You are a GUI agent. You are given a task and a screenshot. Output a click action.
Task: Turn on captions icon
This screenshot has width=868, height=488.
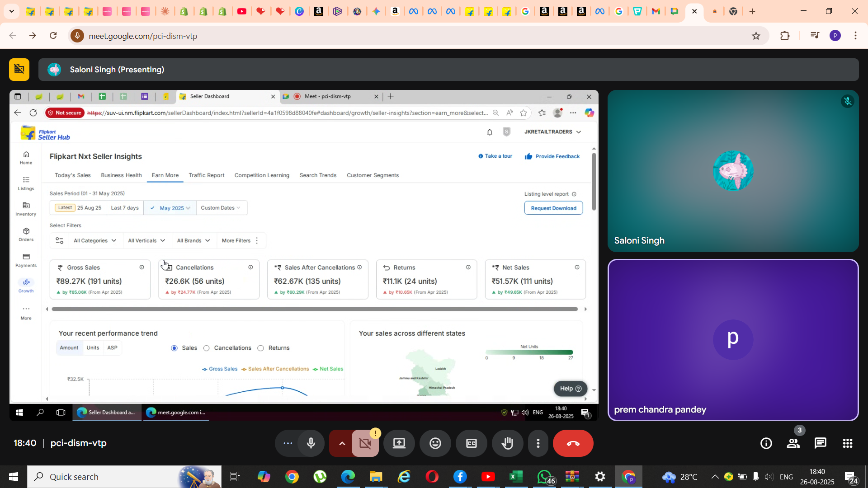pyautogui.click(x=471, y=443)
